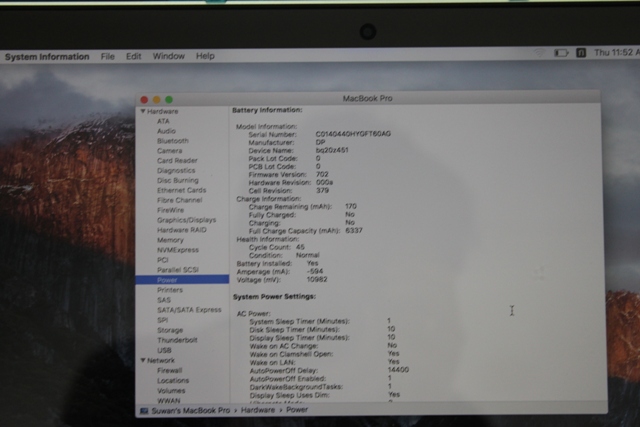The image size is (640, 427).
Task: Select SATA/SATA Express in the sidebar
Action: pyautogui.click(x=189, y=310)
